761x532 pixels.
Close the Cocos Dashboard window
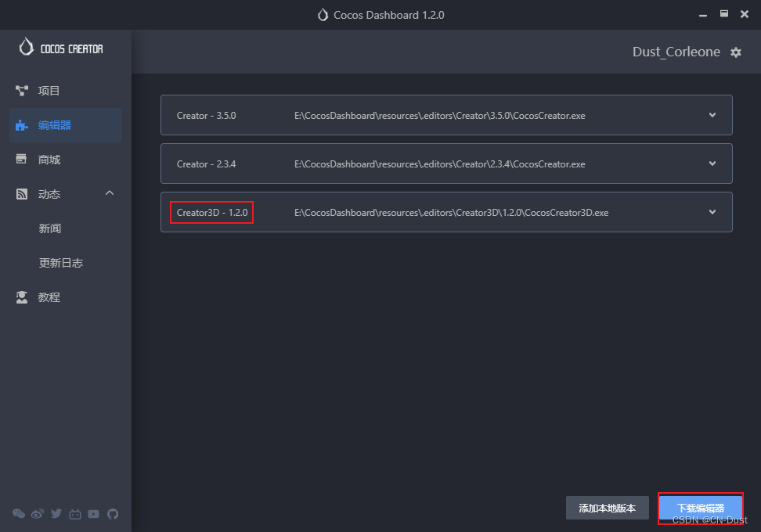coord(745,14)
